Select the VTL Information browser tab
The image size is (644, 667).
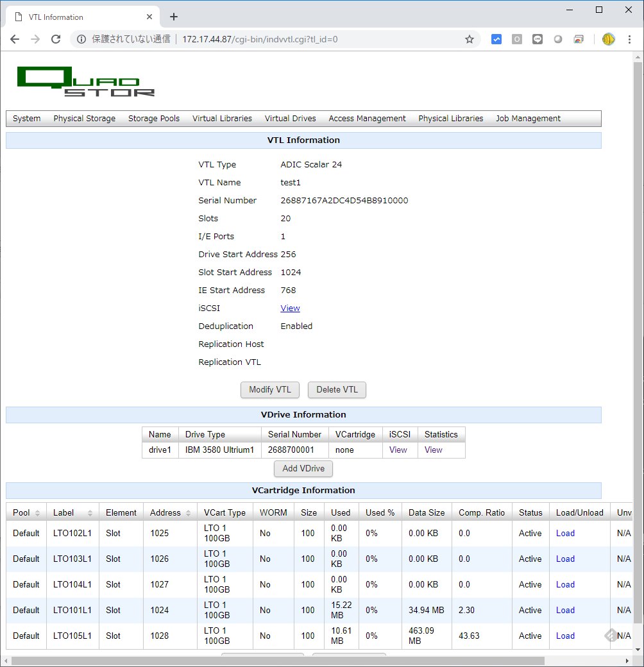[83, 17]
